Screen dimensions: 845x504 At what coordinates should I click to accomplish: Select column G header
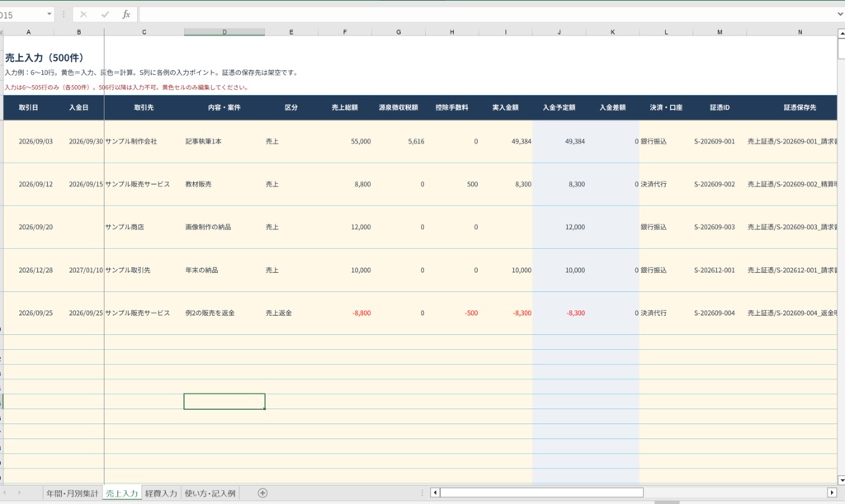tap(399, 32)
